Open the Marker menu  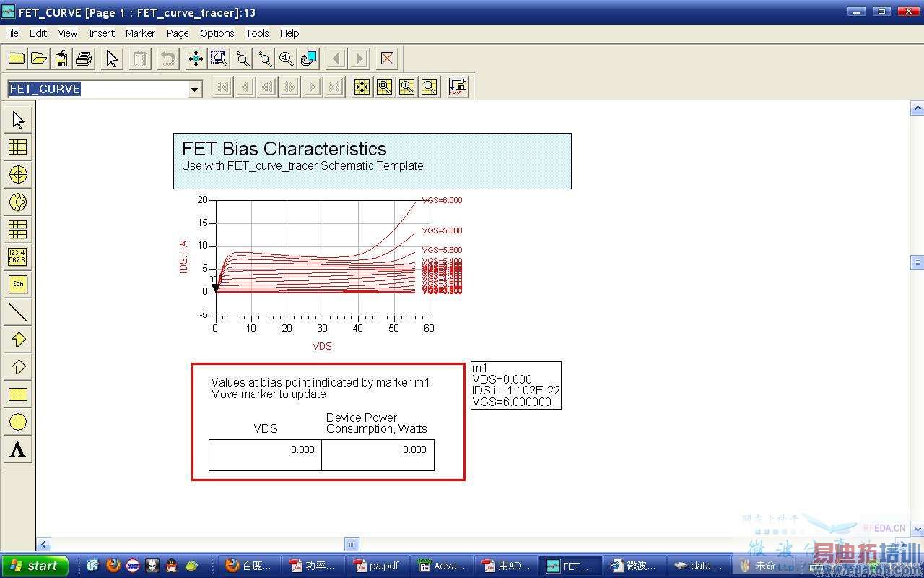tap(140, 33)
